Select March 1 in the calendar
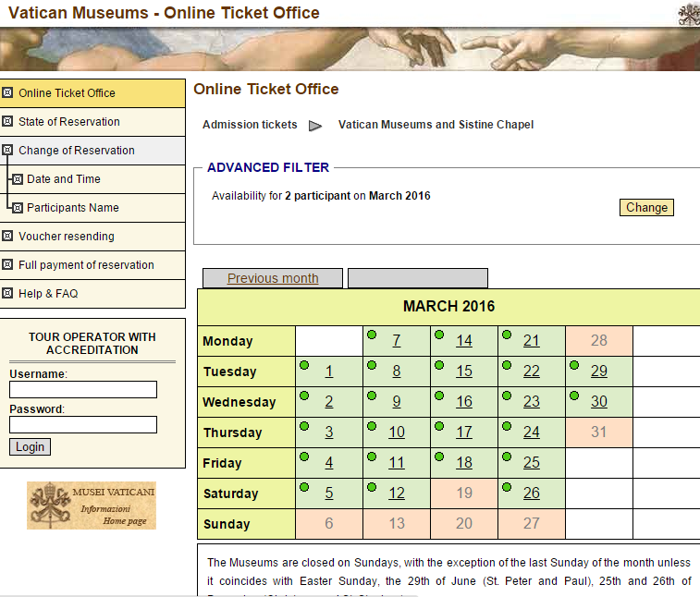Viewport: 700px width, 597px height. tap(329, 372)
